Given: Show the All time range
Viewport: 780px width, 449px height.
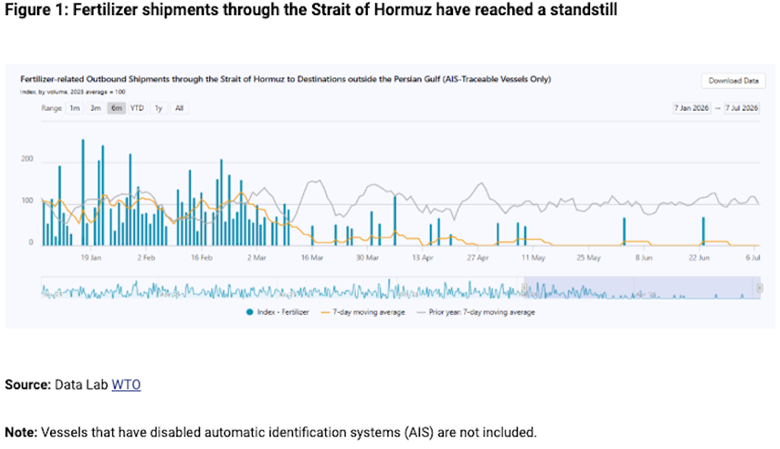Looking at the screenshot, I should pos(179,108).
